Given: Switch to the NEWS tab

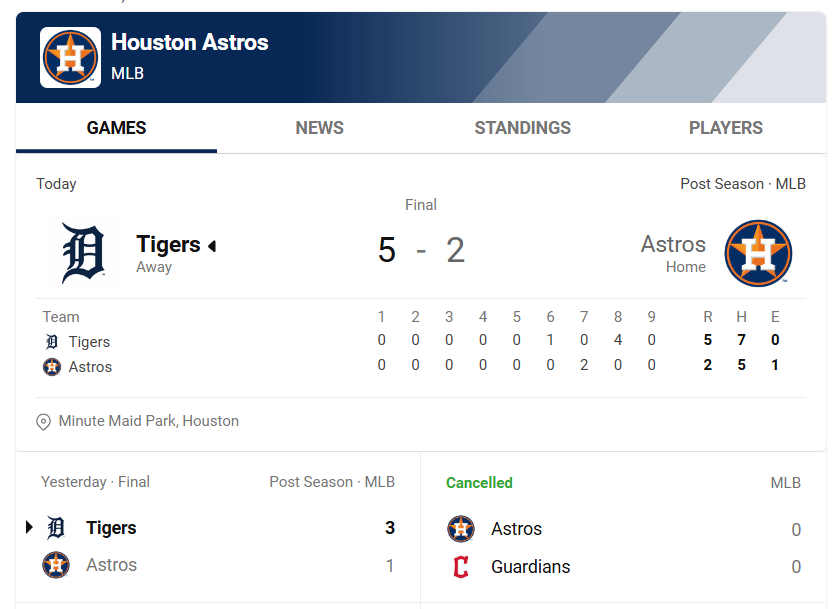Looking at the screenshot, I should click(319, 128).
